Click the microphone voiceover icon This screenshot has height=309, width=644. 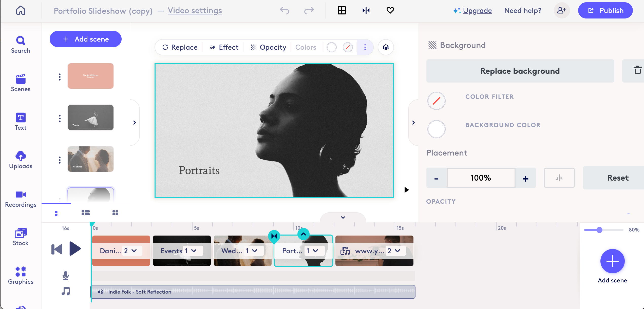[66, 276]
